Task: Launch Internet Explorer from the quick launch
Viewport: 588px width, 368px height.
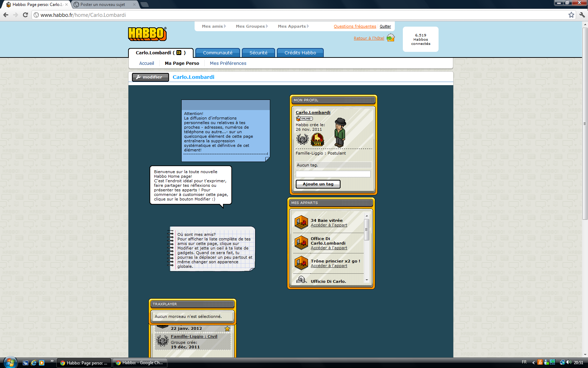Action: tap(34, 363)
